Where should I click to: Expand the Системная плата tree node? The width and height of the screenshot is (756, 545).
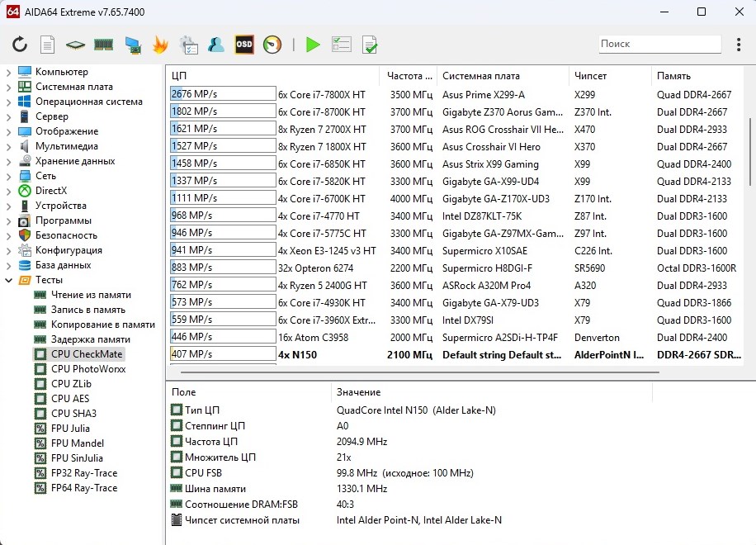[x=8, y=87]
